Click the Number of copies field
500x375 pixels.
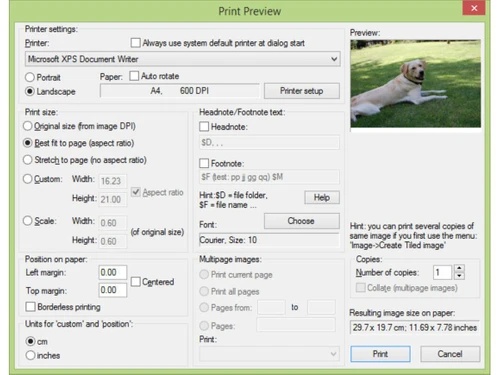point(442,273)
